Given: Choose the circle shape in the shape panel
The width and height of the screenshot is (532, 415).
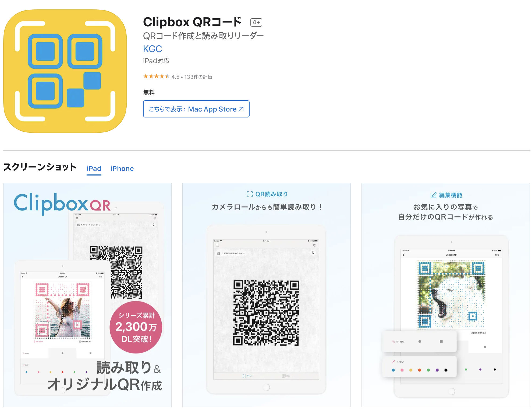Looking at the screenshot, I should pos(420,341).
